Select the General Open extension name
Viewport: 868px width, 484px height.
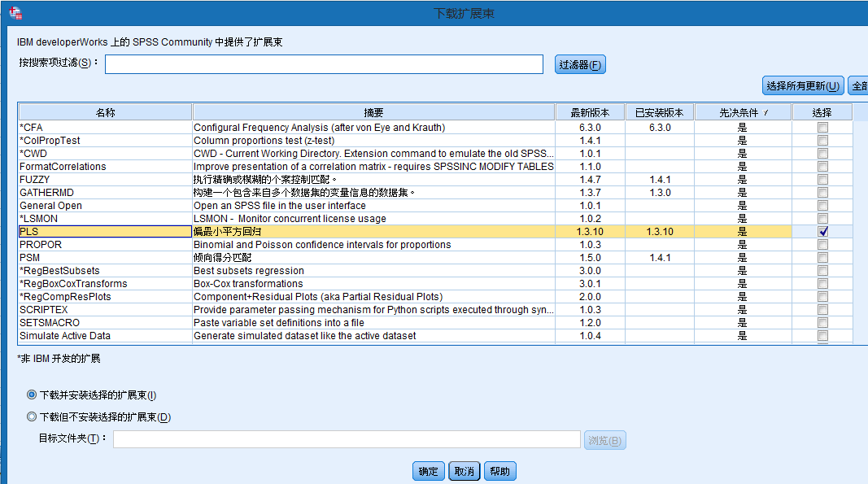click(x=50, y=206)
